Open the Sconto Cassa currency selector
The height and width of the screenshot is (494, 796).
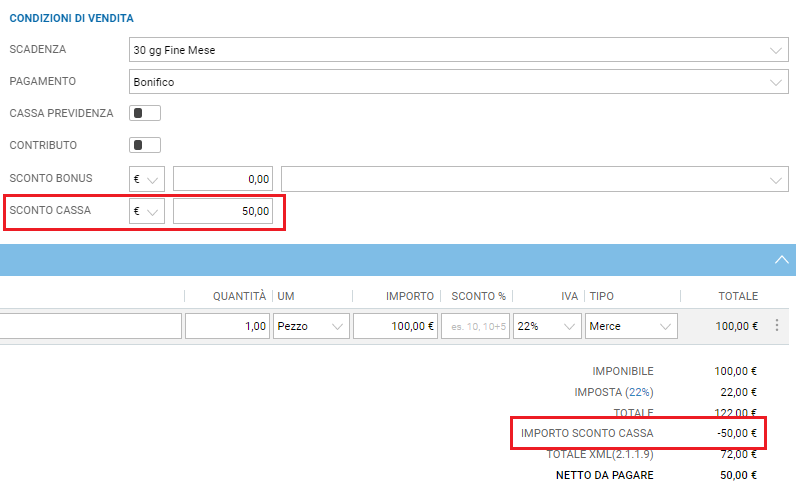tap(147, 211)
